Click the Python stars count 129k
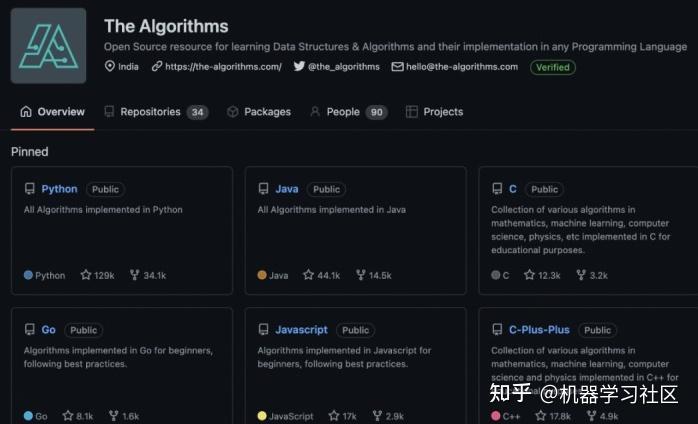 click(97, 275)
